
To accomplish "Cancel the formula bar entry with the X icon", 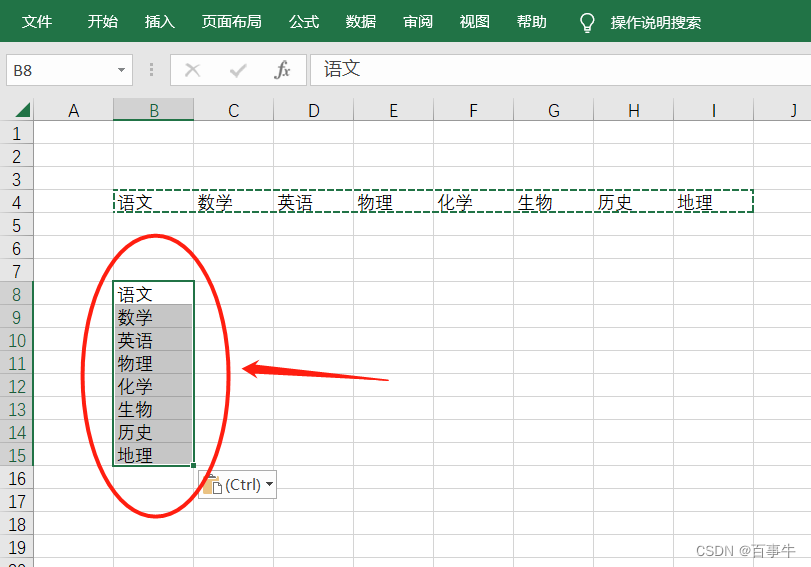I will pyautogui.click(x=192, y=70).
